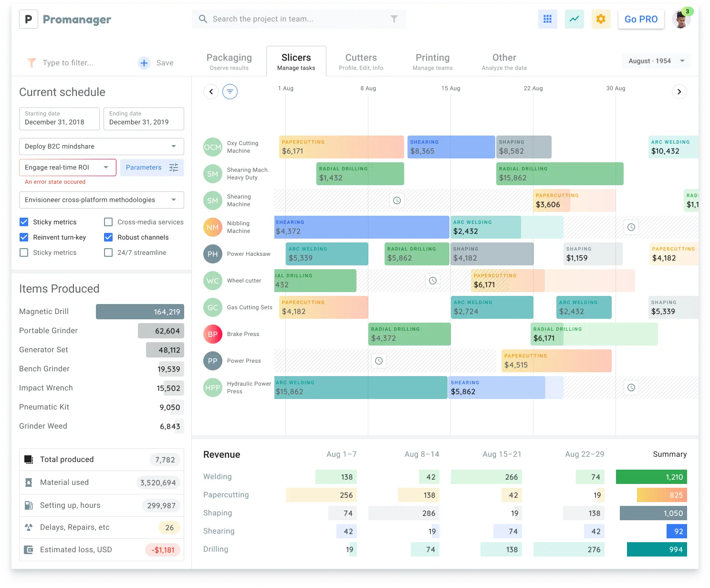Screen dimensions: 710x588
Task: Click the analytics trend line icon
Action: [x=574, y=19]
